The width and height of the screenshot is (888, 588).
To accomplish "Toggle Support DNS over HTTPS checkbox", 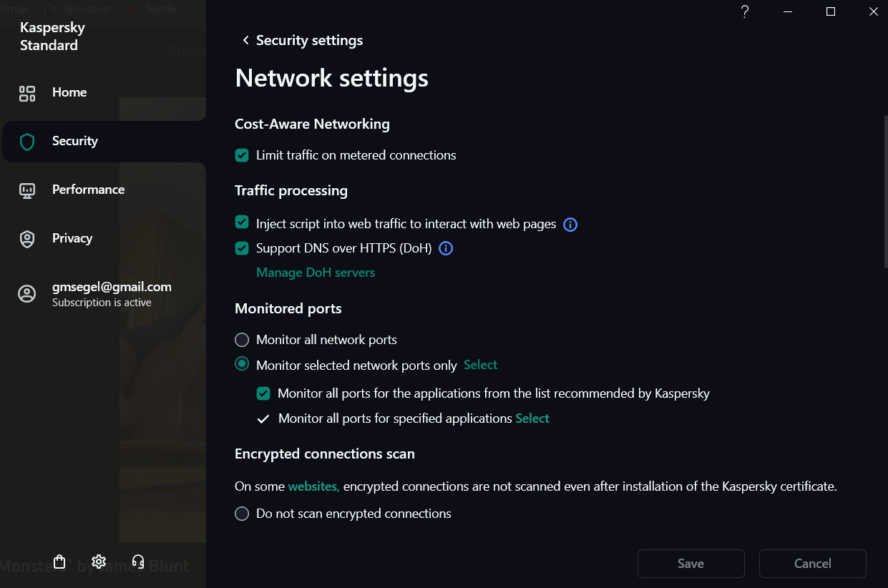I will tap(242, 249).
